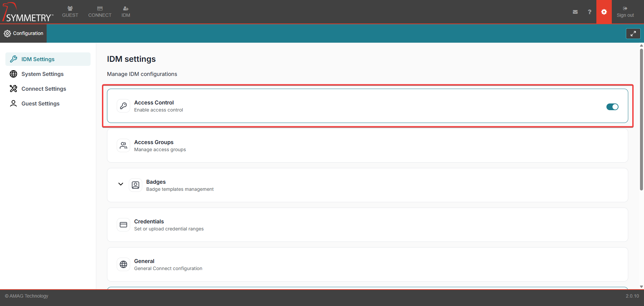Click the Access Groups people icon
The height and width of the screenshot is (306, 644).
click(x=123, y=145)
